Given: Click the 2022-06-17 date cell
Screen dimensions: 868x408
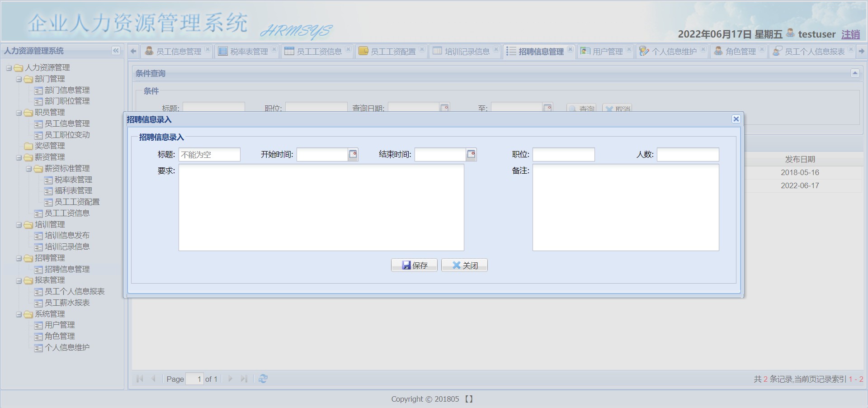Looking at the screenshot, I should click(x=800, y=185).
